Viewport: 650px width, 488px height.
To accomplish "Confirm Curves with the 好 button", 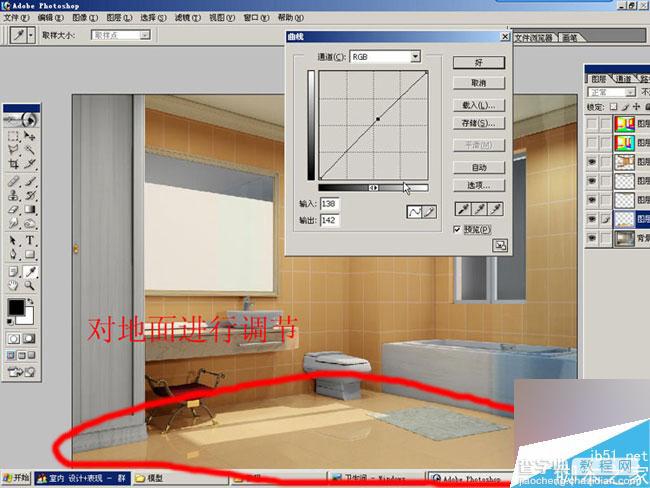I will pos(479,63).
